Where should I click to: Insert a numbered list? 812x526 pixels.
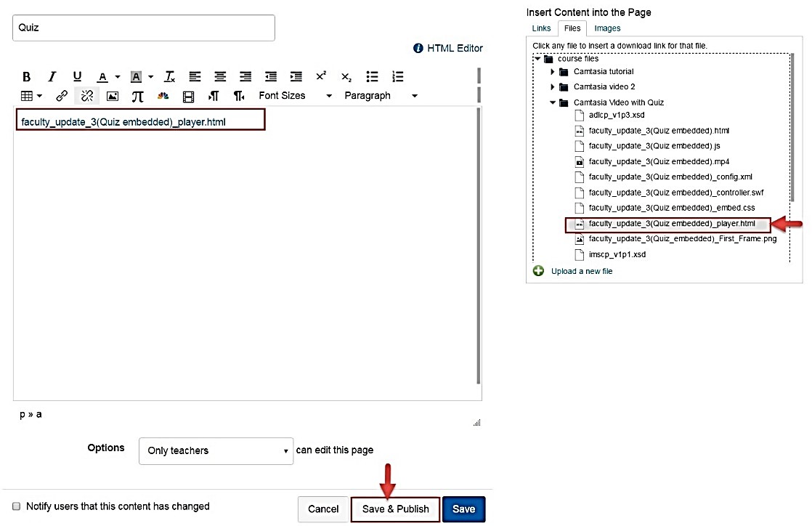coord(397,77)
